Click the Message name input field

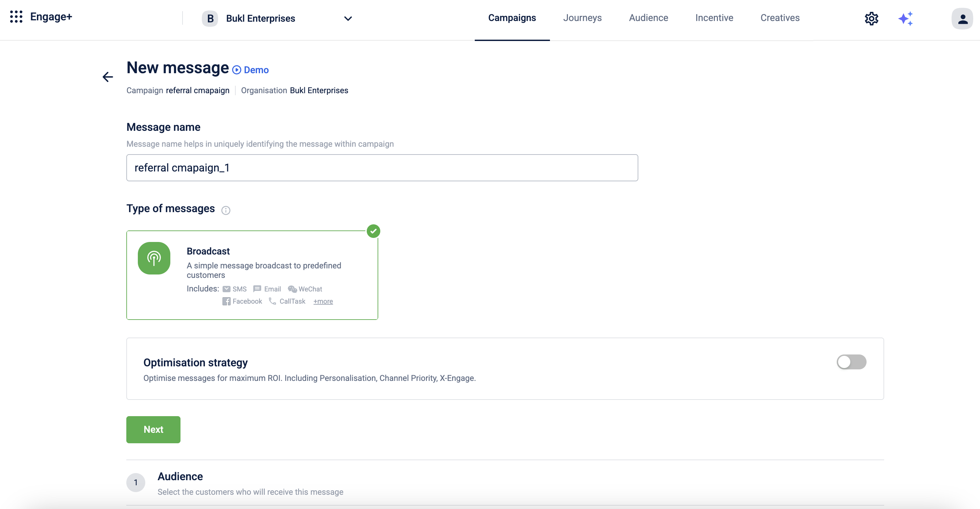tap(382, 168)
